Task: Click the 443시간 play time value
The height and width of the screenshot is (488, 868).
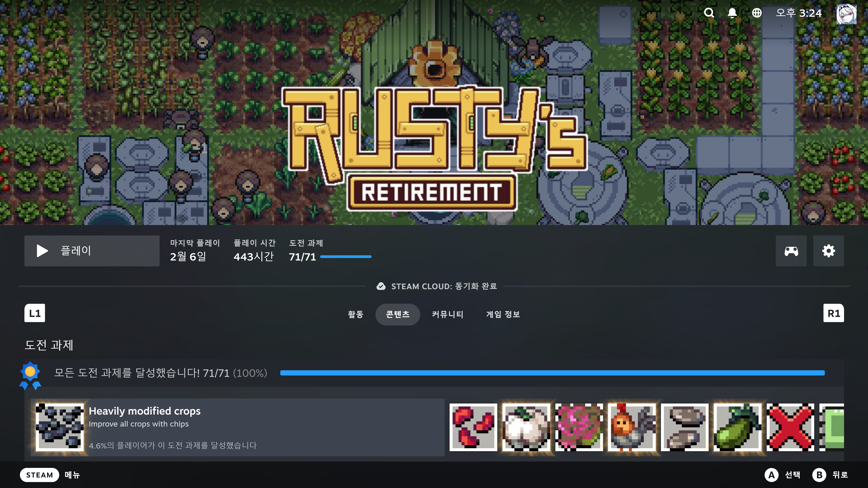Action: coord(254,257)
